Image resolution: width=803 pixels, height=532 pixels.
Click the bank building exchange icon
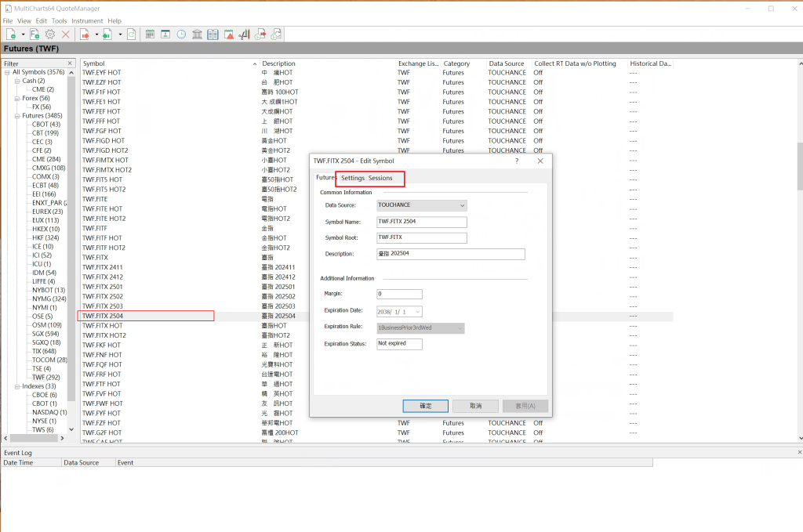tap(196, 34)
